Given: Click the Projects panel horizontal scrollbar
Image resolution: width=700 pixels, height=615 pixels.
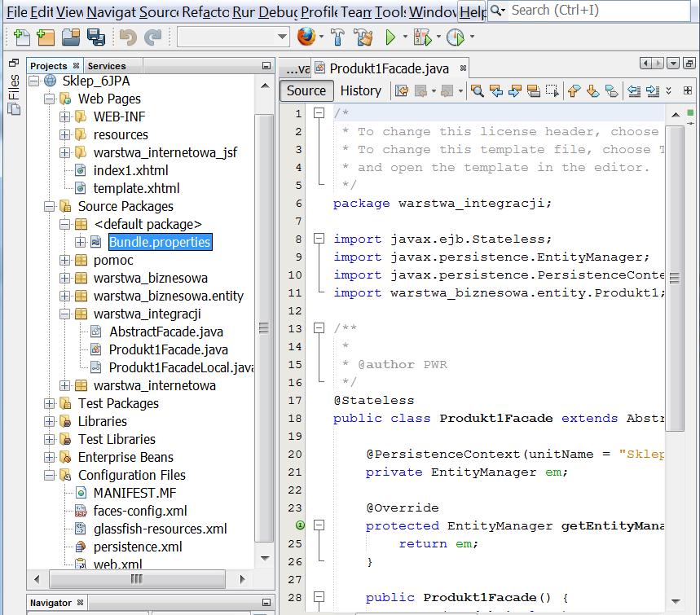Looking at the screenshot, I should tap(137, 579).
